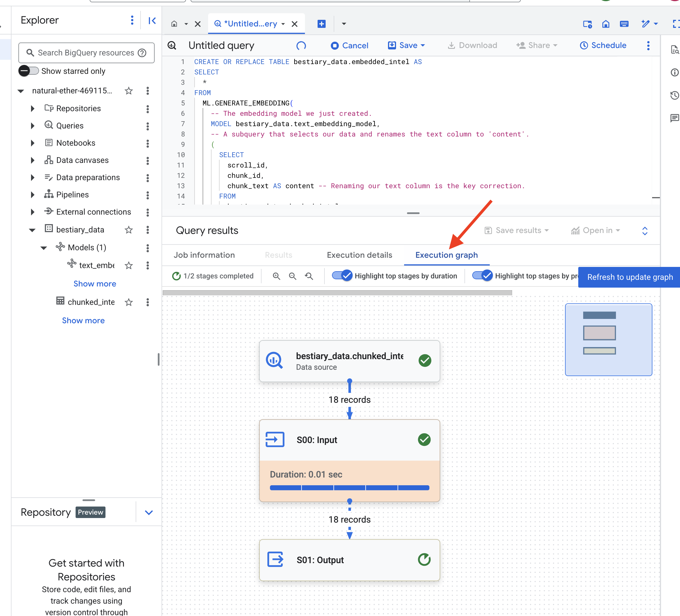Click the BigQuery Studio home icon
Viewport: 680px width, 616px height.
606,24
